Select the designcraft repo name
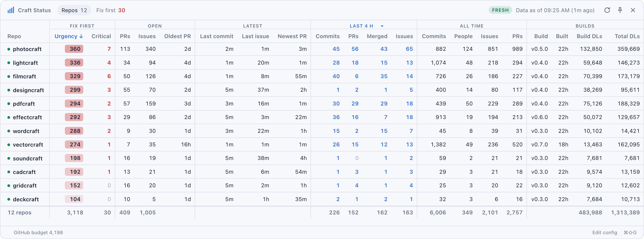This screenshot has height=239, width=644. [x=28, y=90]
